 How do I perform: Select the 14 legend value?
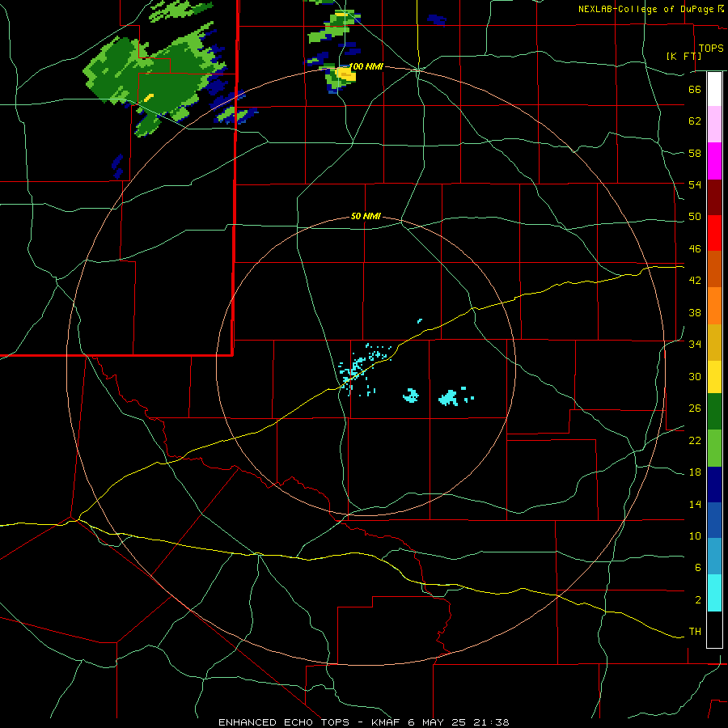point(695,505)
